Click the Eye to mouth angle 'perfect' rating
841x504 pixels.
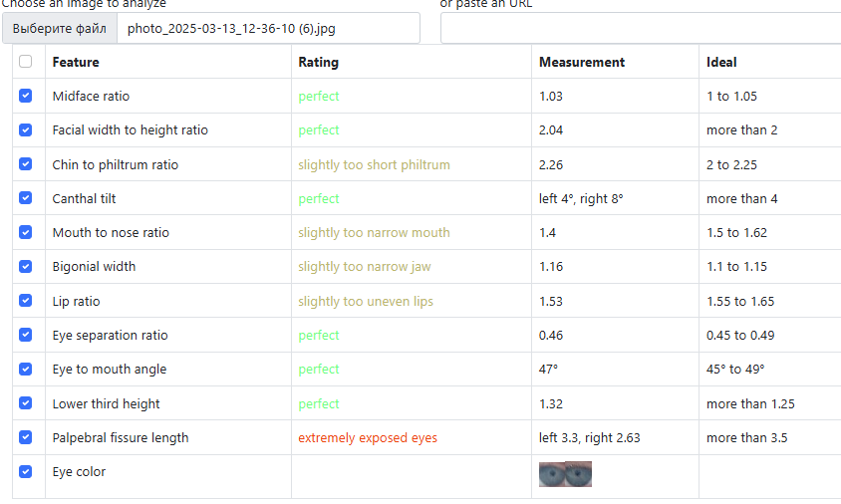click(319, 370)
